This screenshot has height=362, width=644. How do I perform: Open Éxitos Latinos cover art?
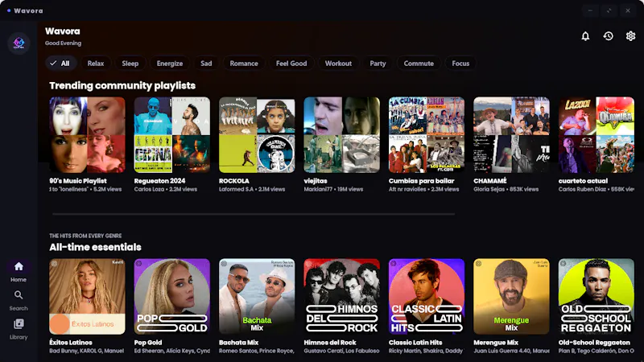tap(87, 296)
